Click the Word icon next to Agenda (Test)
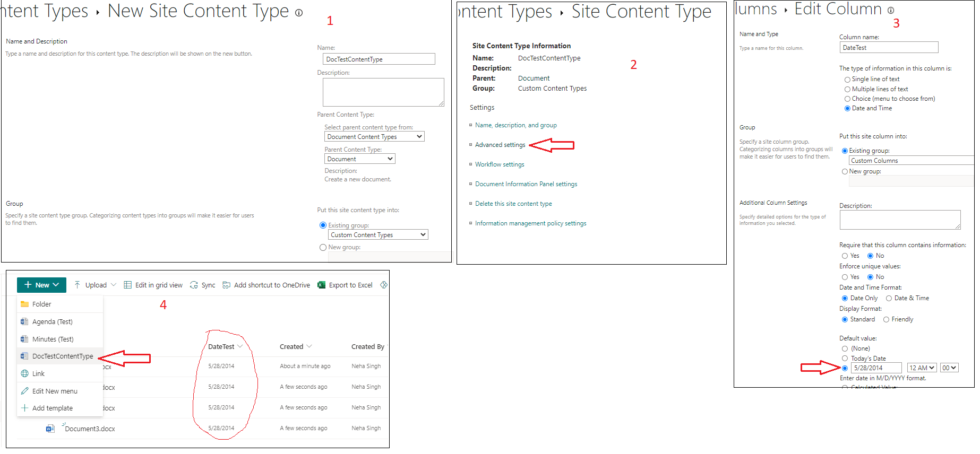980x454 pixels. click(x=24, y=321)
